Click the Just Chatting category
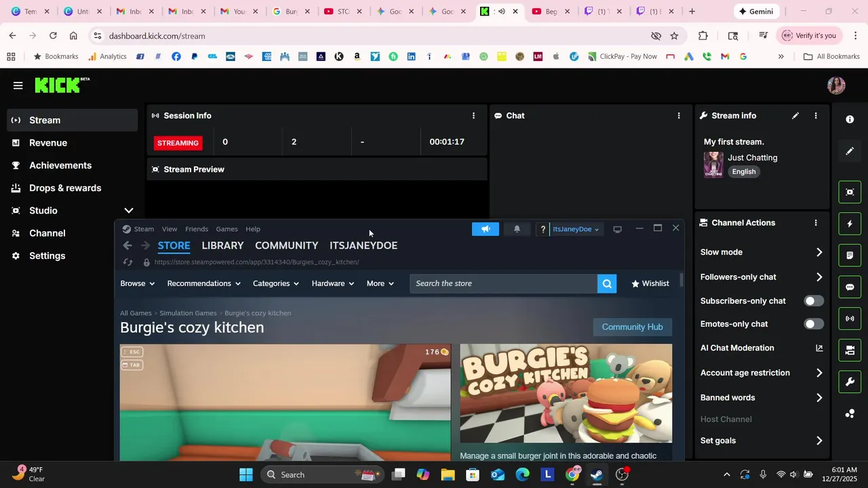 753,158
